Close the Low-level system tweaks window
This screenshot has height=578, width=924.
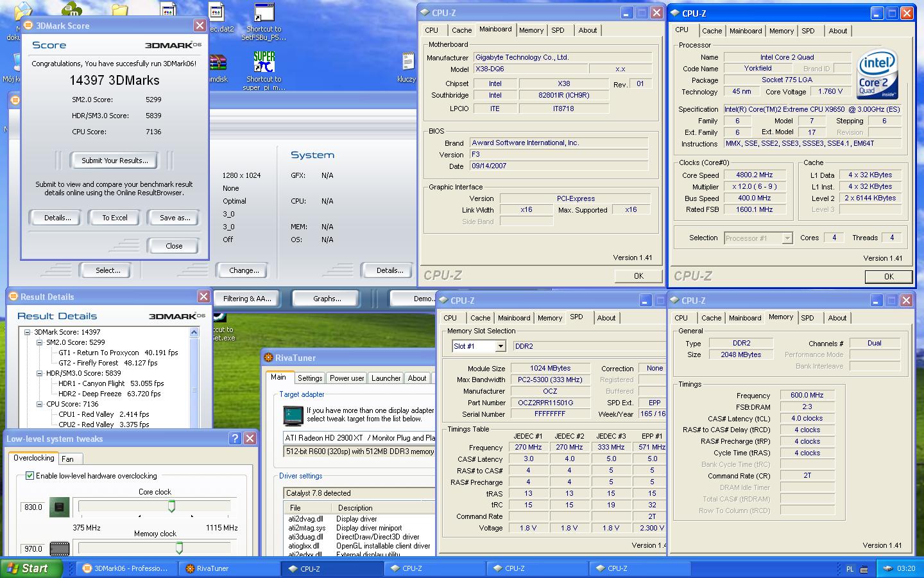tap(250, 438)
